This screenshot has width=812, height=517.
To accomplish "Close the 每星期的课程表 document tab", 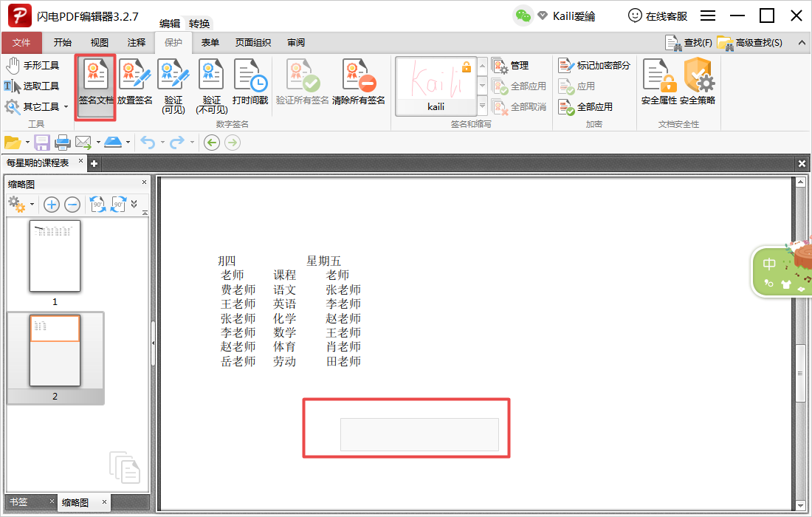I will [80, 161].
